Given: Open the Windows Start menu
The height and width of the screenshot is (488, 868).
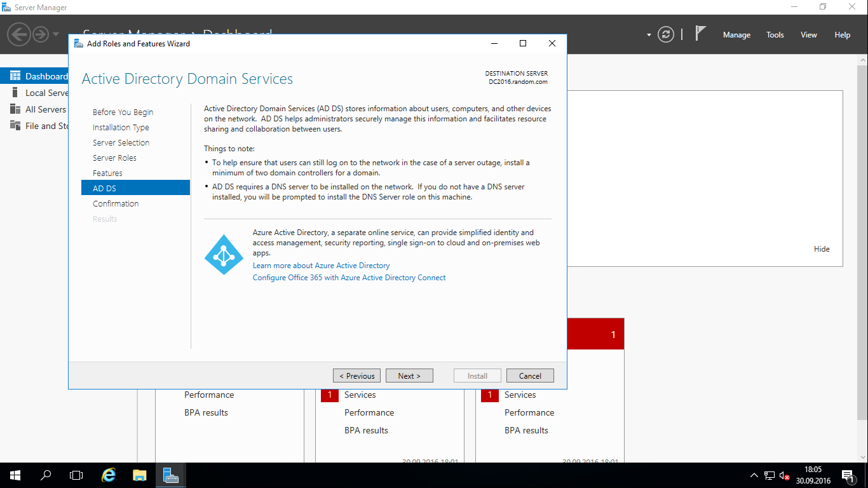Looking at the screenshot, I should [x=15, y=475].
